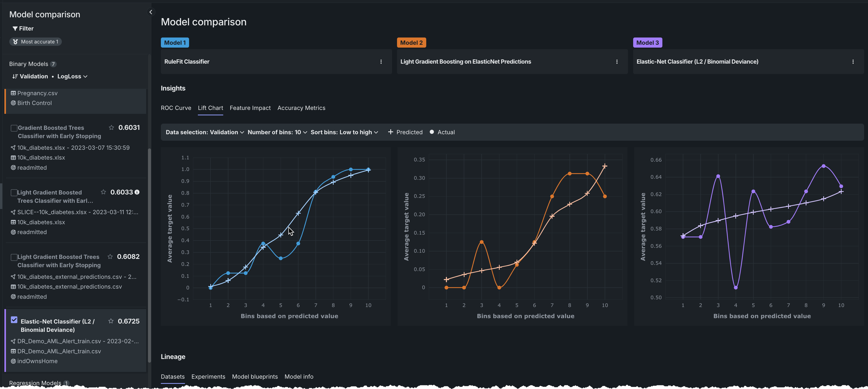Screen dimensions: 868x389
Task: Check the 0.6082 Light Gradient Boosted Trees checkbox
Action: click(14, 257)
